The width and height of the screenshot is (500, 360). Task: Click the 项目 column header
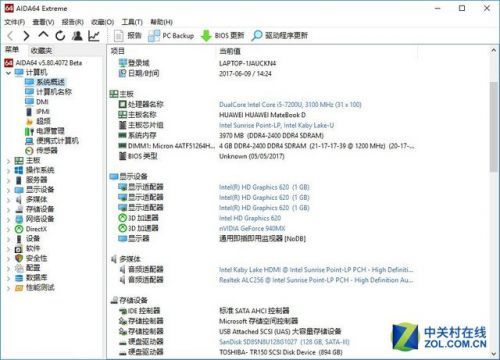[117, 51]
